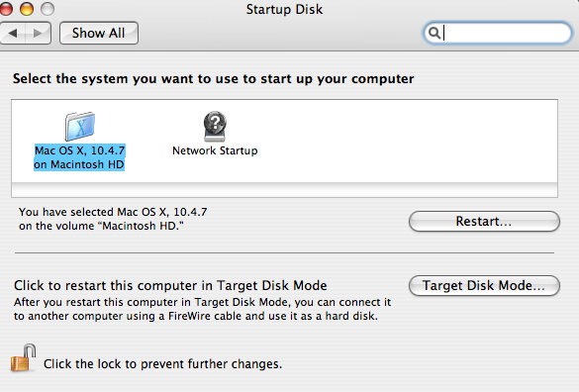
Task: Click the open padlock icon
Action: pyautogui.click(x=23, y=357)
